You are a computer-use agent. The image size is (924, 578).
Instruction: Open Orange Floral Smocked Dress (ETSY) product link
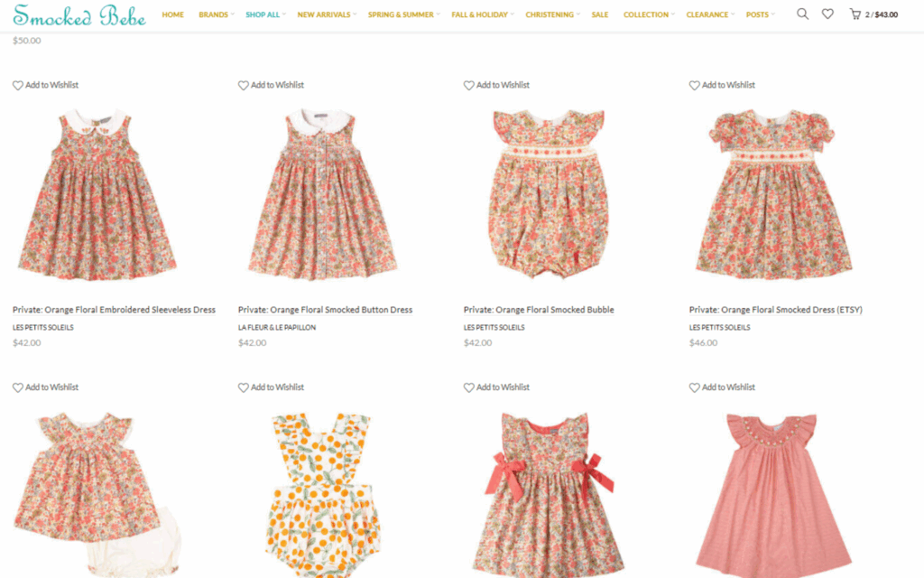point(775,310)
